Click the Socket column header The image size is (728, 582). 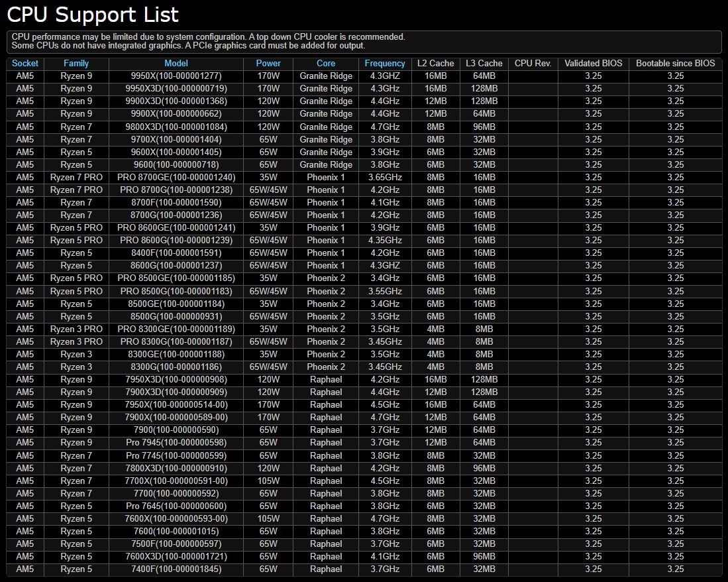25,64
